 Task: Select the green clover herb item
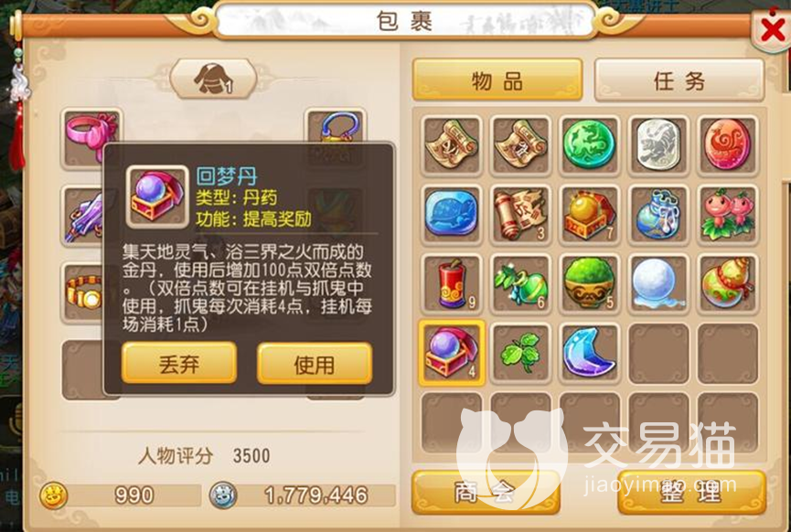click(x=520, y=353)
